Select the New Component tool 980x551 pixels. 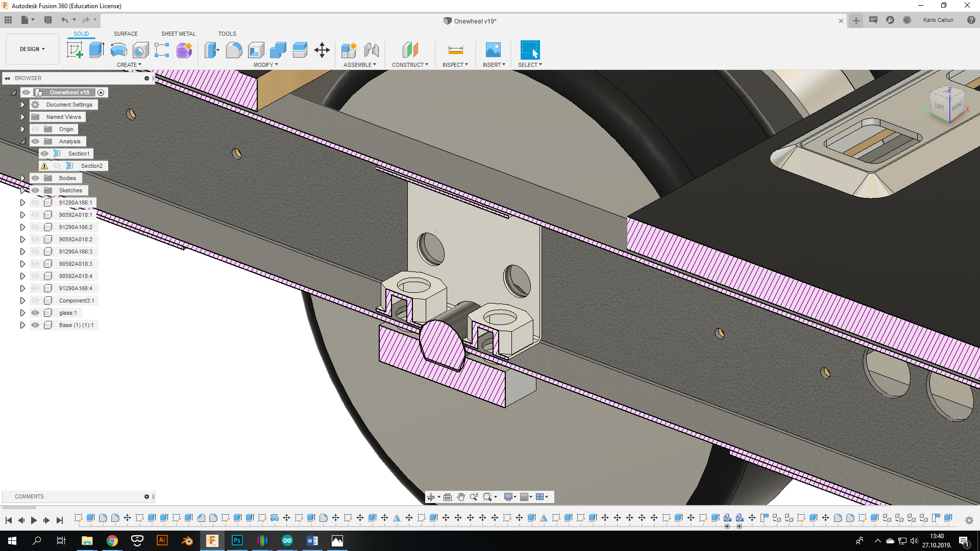350,50
